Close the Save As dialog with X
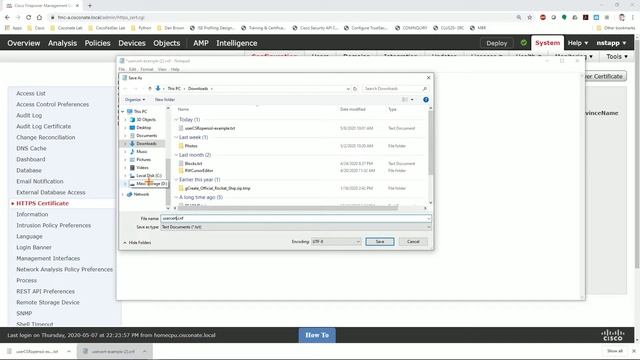The width and height of the screenshot is (640, 360). click(428, 78)
